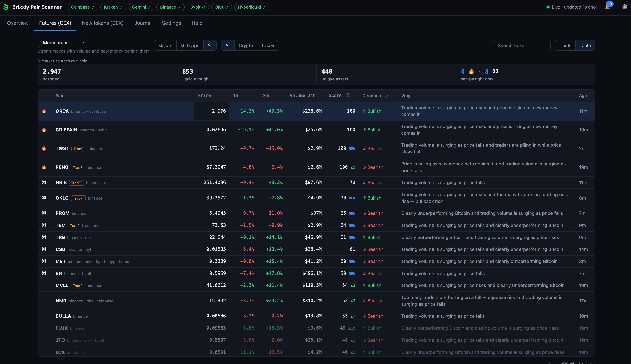Click the green Live status dot
Image resolution: width=631 pixels, height=364 pixels.
pyautogui.click(x=548, y=7)
